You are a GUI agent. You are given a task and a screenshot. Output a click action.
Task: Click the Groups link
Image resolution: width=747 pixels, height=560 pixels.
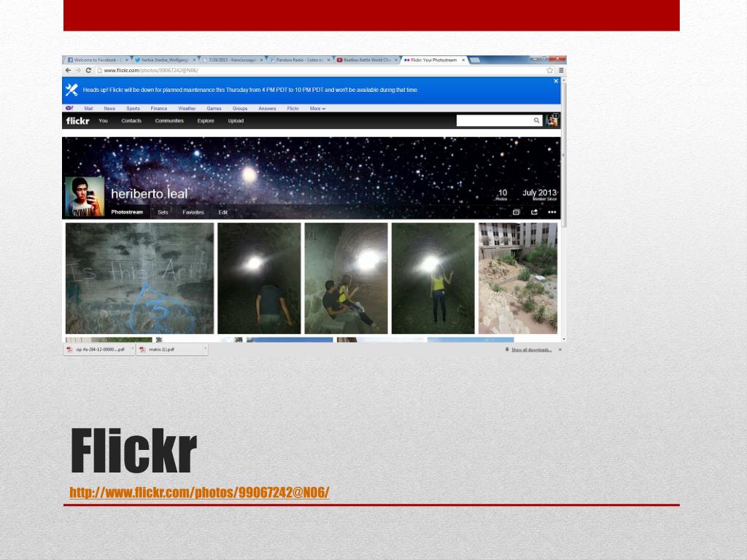(x=240, y=109)
